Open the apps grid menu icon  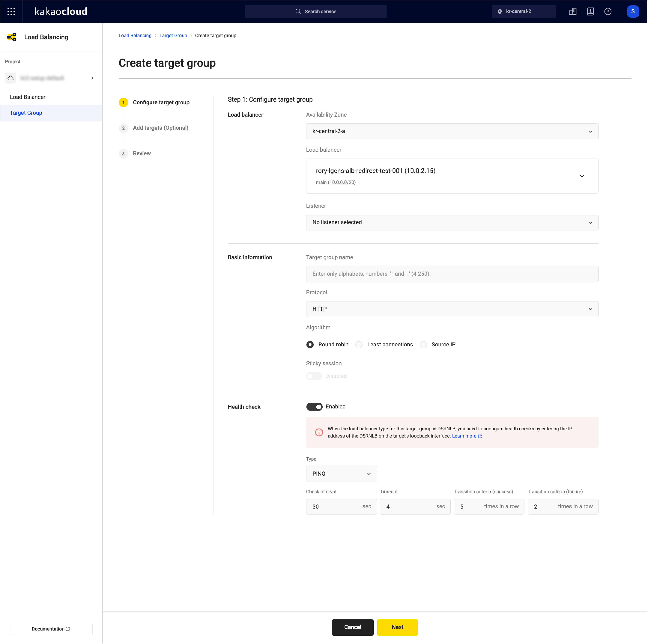tap(11, 11)
